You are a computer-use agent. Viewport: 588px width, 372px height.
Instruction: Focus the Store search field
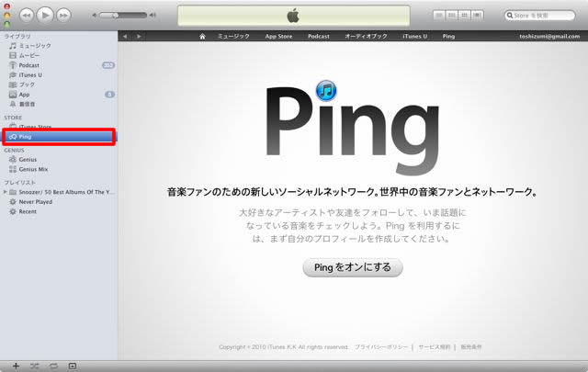point(540,16)
